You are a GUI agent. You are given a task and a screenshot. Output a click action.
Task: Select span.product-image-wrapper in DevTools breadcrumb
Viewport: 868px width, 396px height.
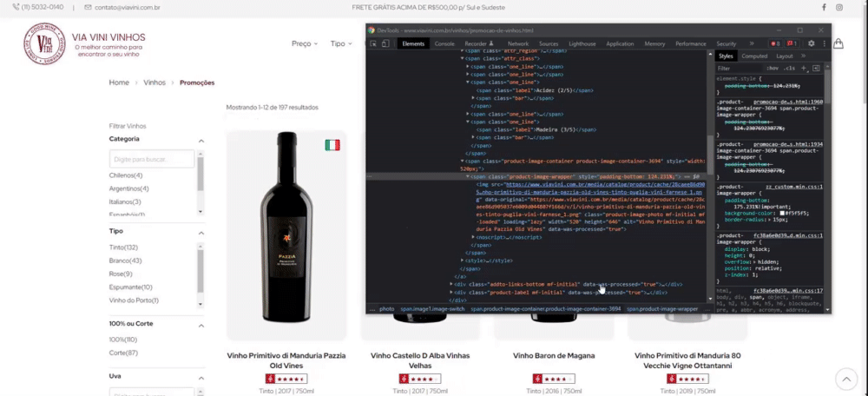pyautogui.click(x=662, y=309)
